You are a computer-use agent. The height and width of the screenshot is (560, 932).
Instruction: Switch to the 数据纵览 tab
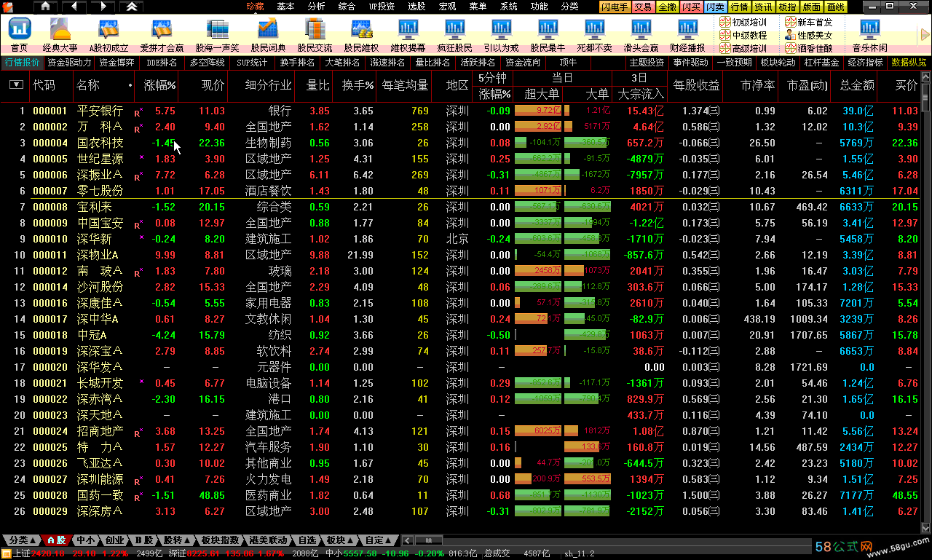909,63
